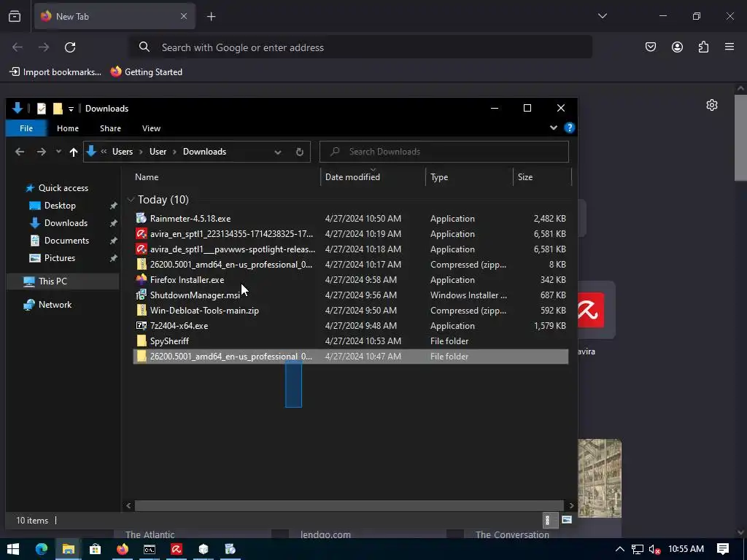Sort by Size column header

coord(542,176)
